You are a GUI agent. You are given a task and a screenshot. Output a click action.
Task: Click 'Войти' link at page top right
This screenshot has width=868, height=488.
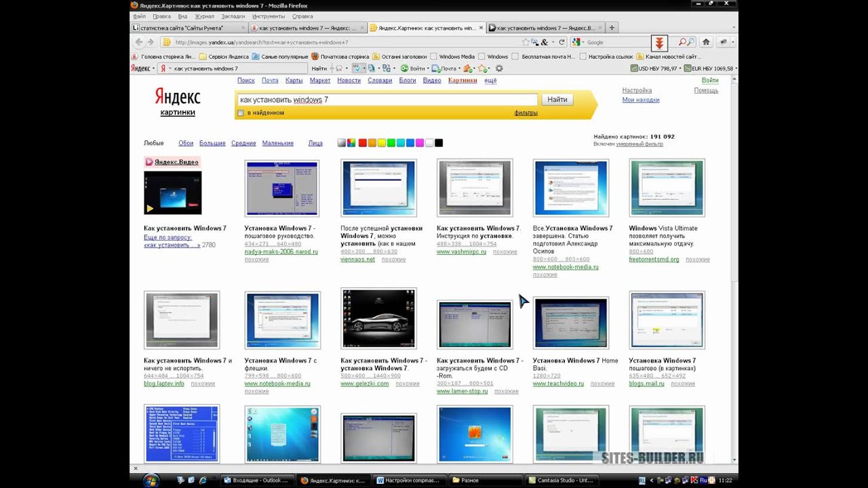point(710,81)
